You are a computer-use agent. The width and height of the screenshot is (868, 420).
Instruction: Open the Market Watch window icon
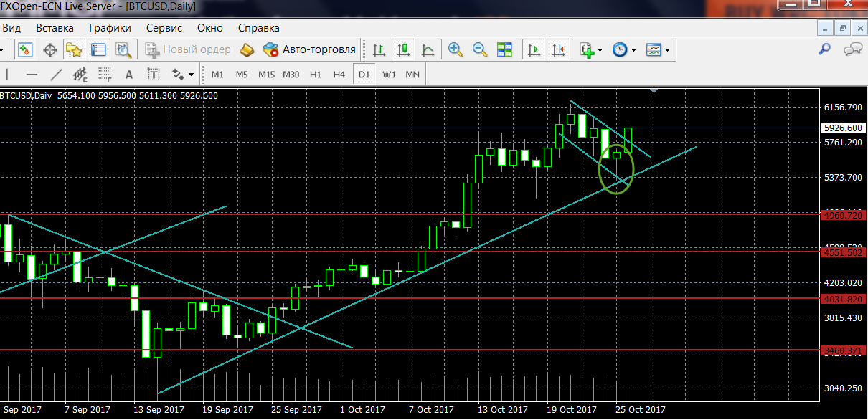pos(27,49)
